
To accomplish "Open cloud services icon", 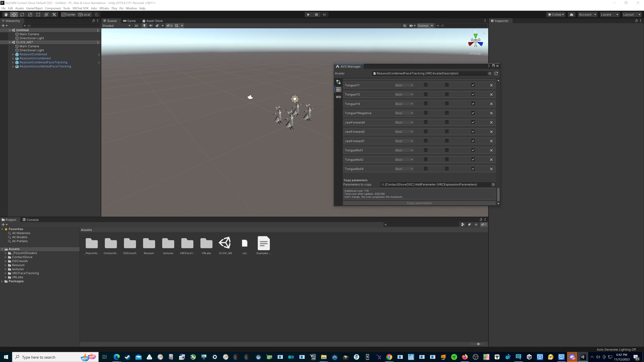I will [572, 14].
